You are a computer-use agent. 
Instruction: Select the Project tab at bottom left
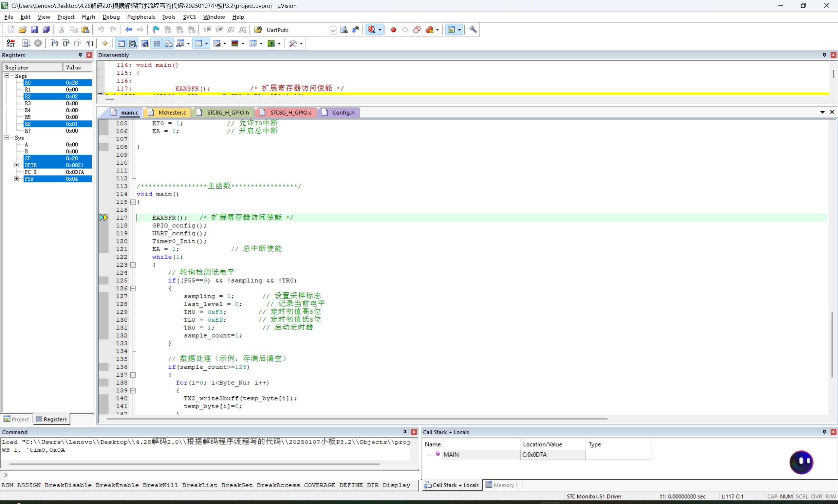17,419
